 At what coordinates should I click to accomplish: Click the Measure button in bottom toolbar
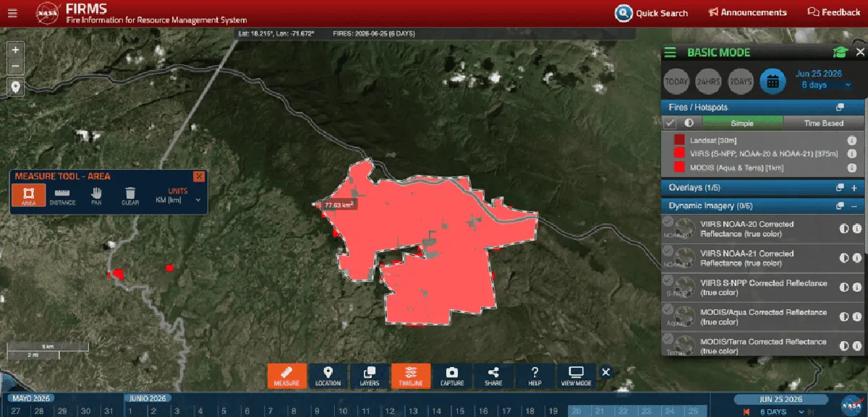pyautogui.click(x=286, y=375)
